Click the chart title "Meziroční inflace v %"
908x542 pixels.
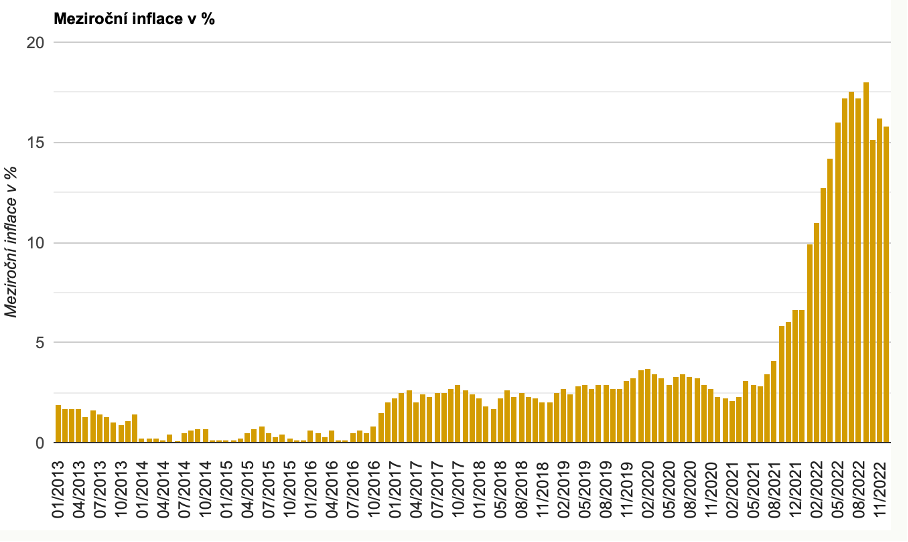coord(118,18)
